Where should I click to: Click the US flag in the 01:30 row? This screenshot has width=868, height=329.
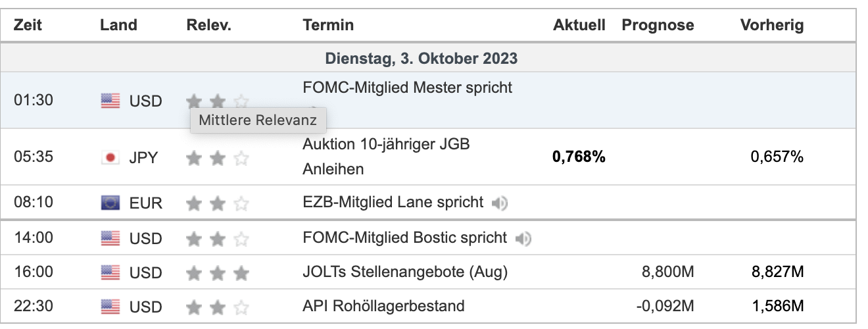point(110,101)
